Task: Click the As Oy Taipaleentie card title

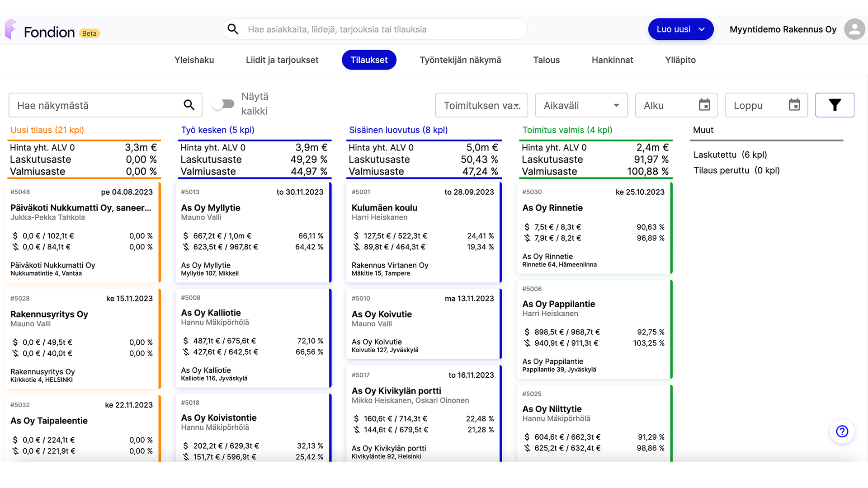Action: pyautogui.click(x=49, y=421)
